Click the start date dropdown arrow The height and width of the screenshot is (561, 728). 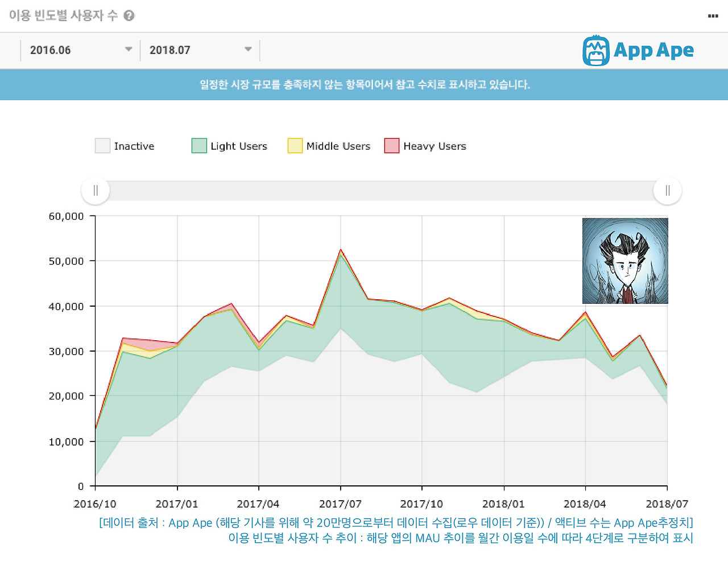click(129, 49)
